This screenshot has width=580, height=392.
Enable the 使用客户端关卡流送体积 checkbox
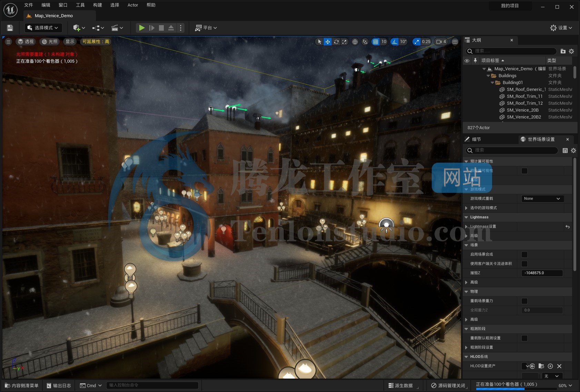pyautogui.click(x=524, y=264)
